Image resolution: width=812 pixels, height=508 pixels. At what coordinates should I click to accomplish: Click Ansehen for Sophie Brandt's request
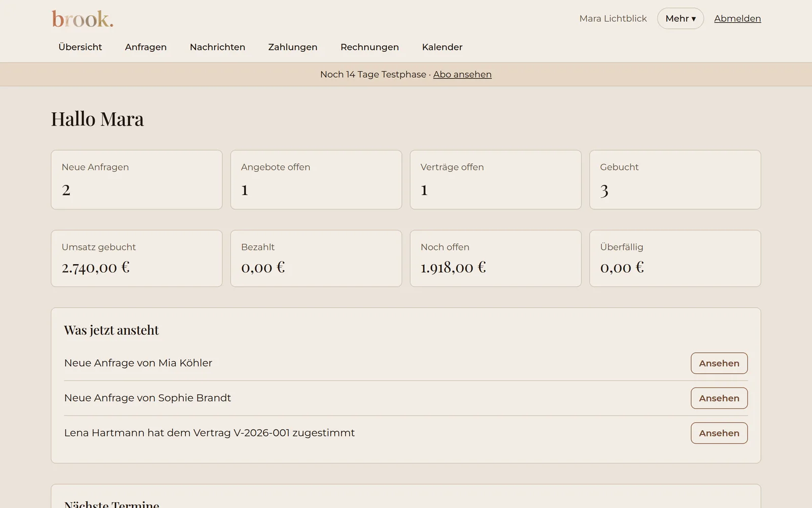tap(719, 398)
